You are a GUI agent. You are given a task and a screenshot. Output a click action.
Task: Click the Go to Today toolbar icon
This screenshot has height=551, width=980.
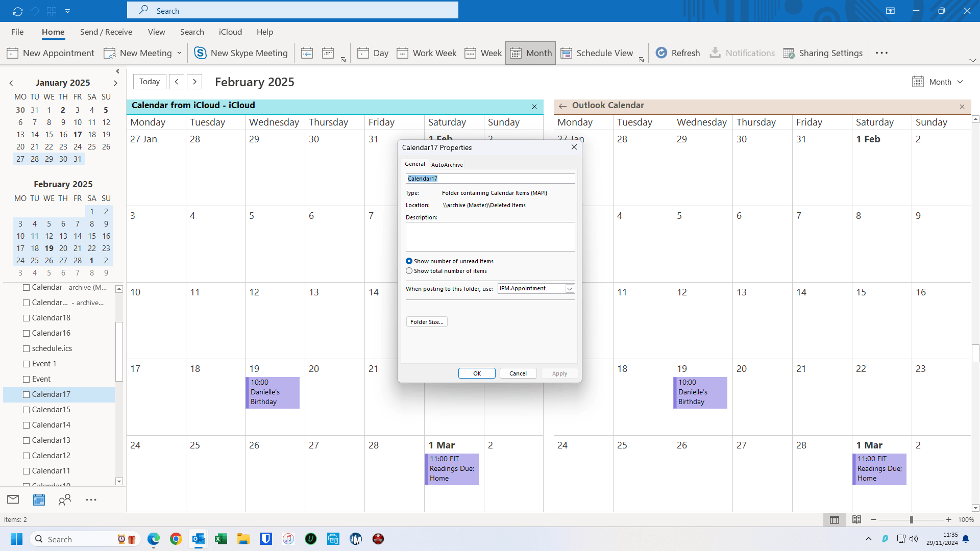307,53
